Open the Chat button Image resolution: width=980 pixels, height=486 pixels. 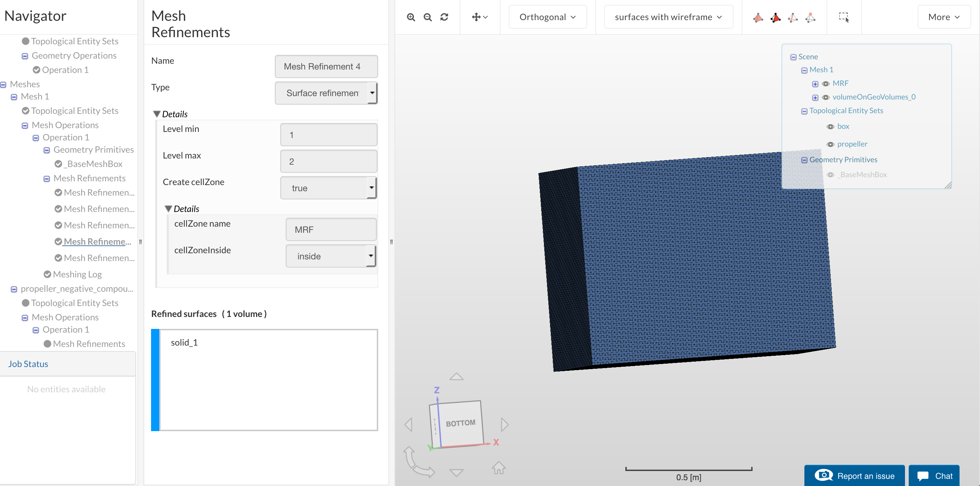click(934, 476)
